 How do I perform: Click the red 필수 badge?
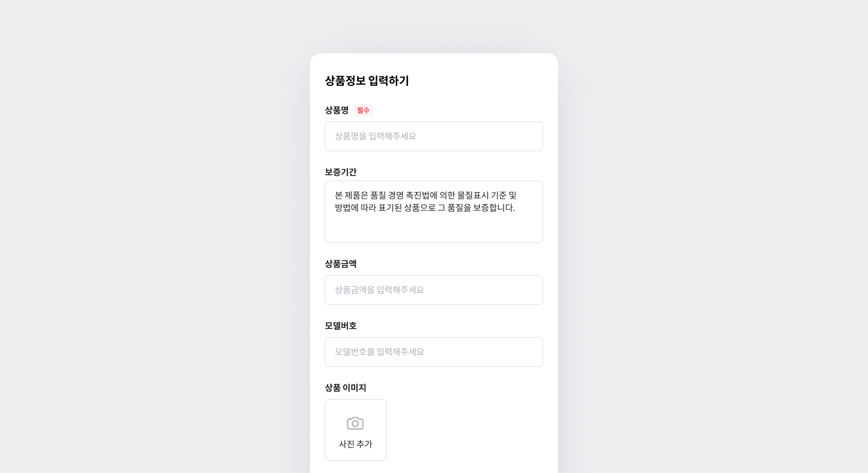tap(363, 110)
